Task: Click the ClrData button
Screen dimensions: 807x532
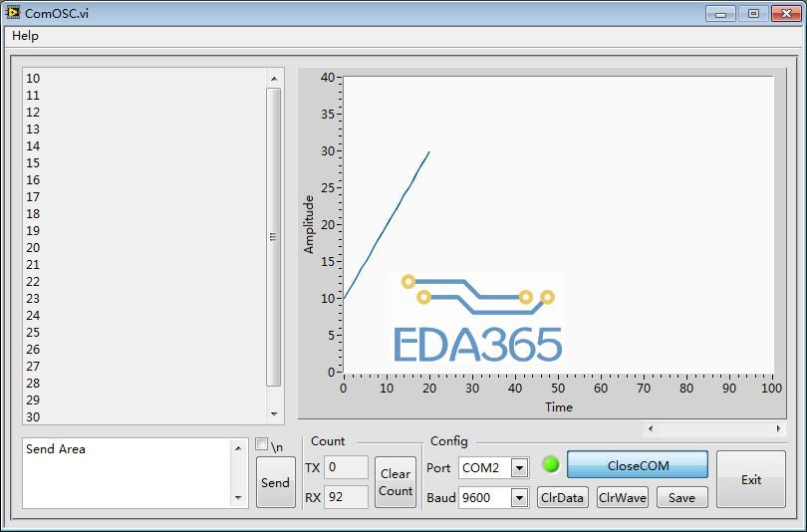Action: click(x=563, y=497)
